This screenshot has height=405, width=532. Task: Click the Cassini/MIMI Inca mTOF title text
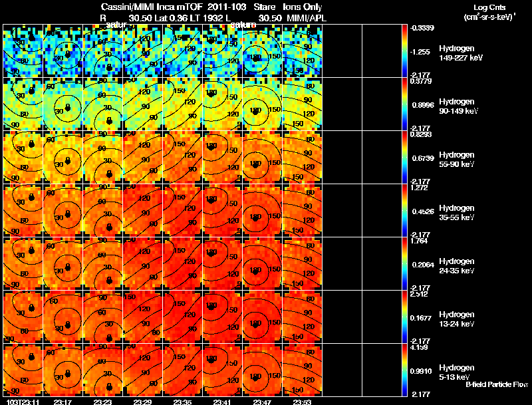[x=152, y=7]
